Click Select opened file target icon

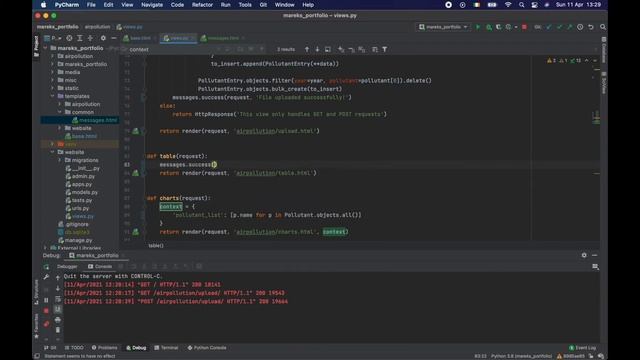(x=69, y=38)
